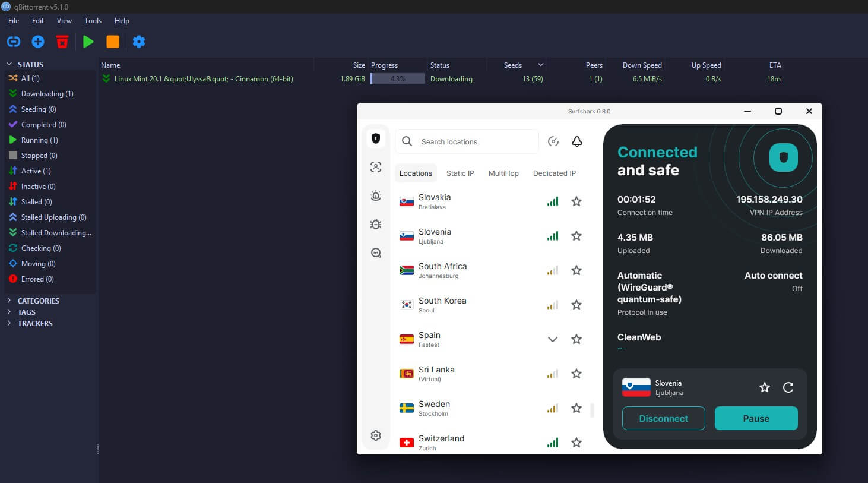Open Surfshark Alternative ID sidebar icon
This screenshot has width=868, height=483.
point(376,167)
